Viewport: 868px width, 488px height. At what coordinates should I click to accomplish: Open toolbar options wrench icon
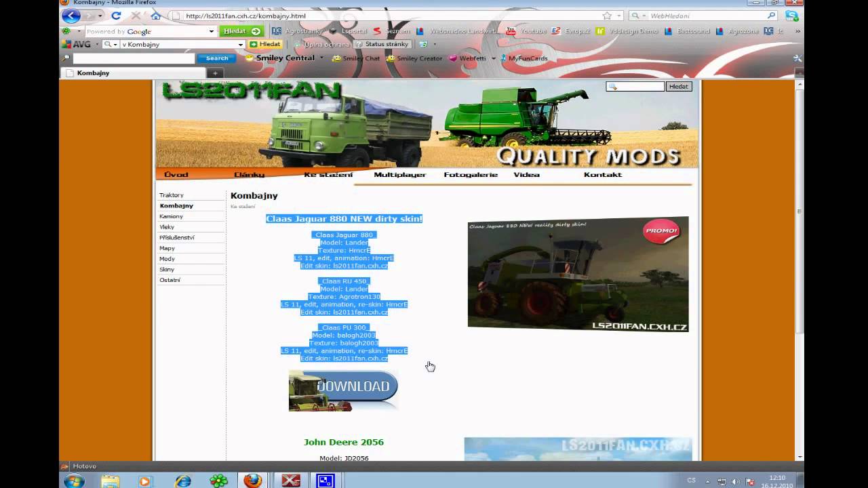[797, 58]
